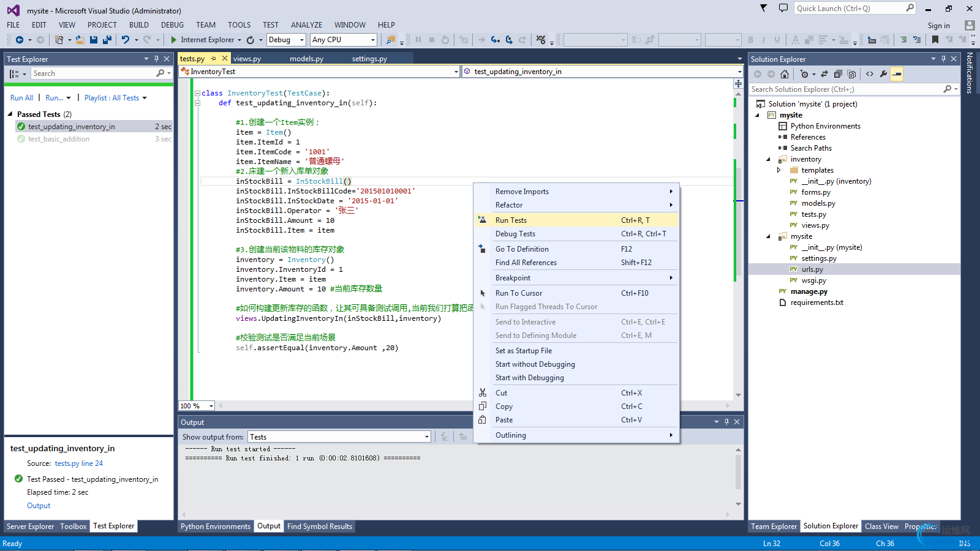Viewport: 980px width, 551px height.
Task: Toggle Preview Selected Items in Solution Explorer
Action: (897, 74)
